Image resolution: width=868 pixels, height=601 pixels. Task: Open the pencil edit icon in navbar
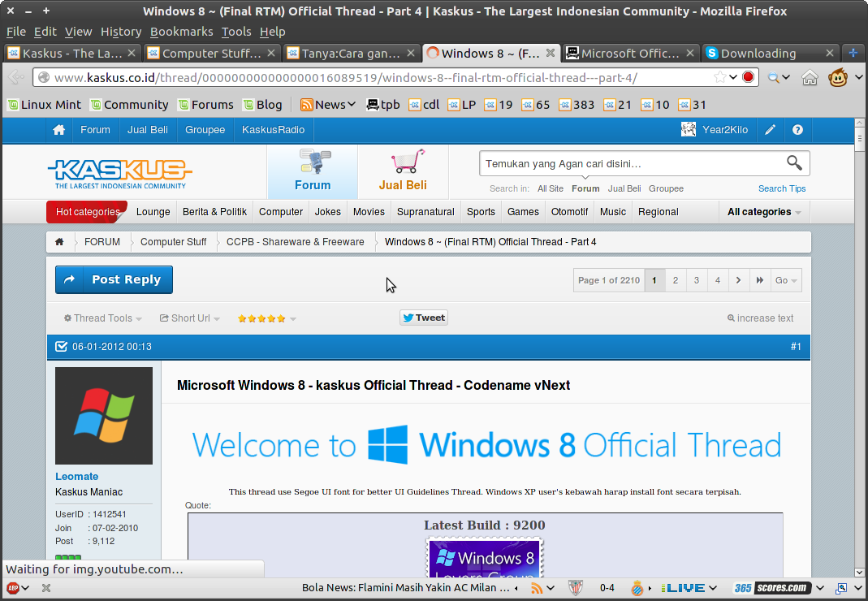770,130
